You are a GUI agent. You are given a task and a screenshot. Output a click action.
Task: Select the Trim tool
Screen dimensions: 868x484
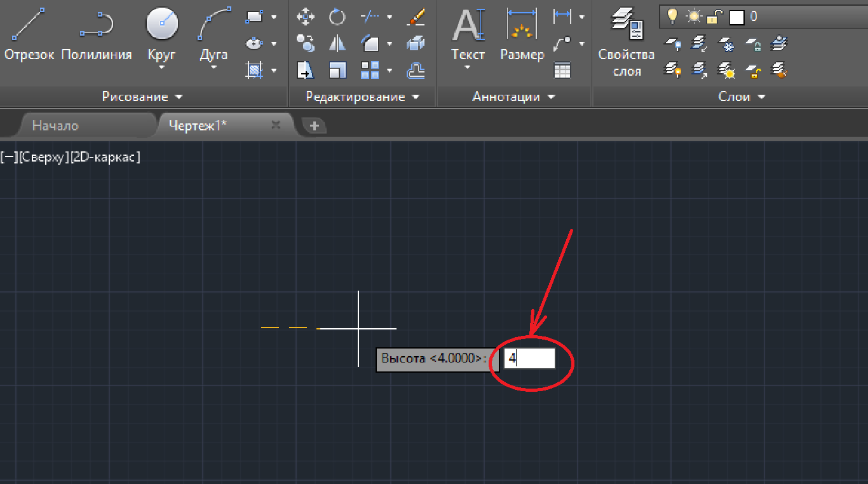[x=369, y=17]
